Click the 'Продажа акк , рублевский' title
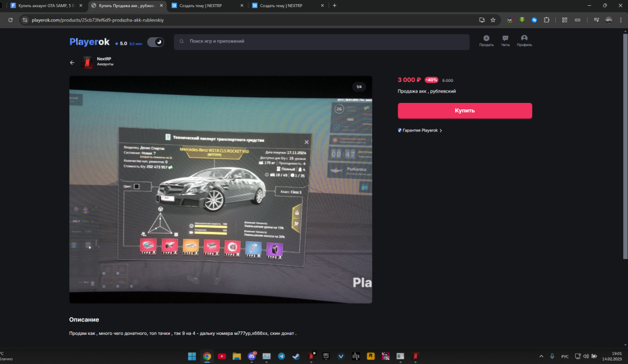The image size is (628, 364). pyautogui.click(x=427, y=91)
